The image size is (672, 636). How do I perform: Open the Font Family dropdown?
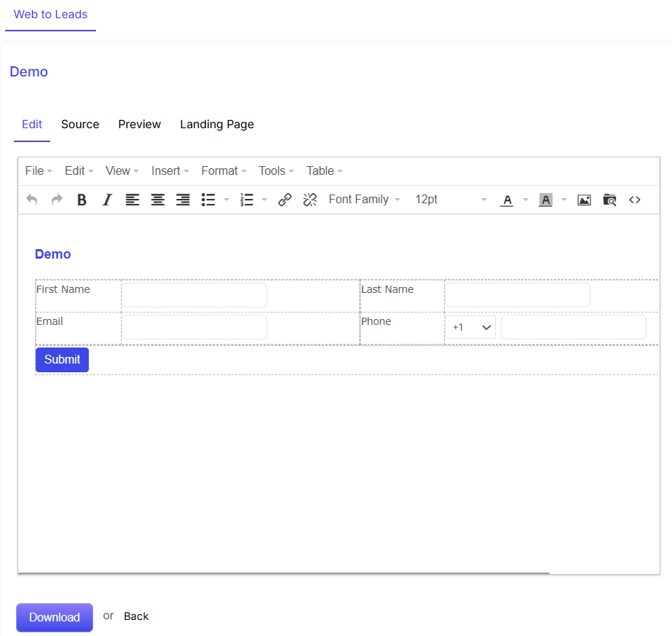coord(364,200)
